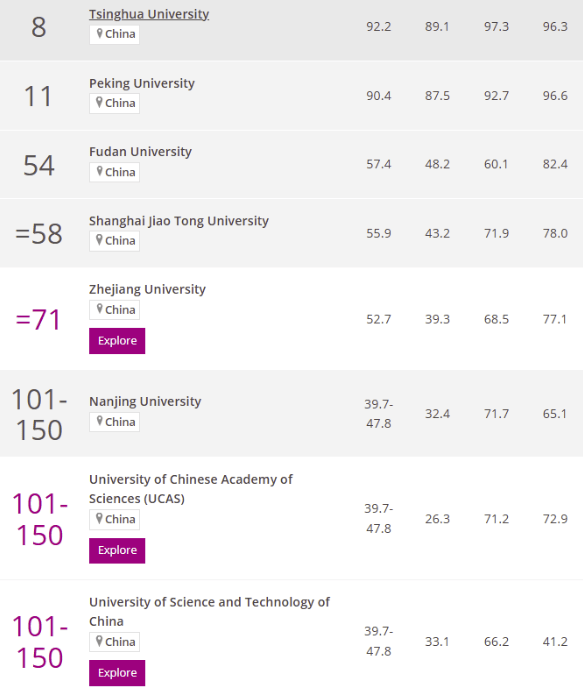Click Explore under University of Science and Technology
This screenshot has height=694, width=583.
117,673
